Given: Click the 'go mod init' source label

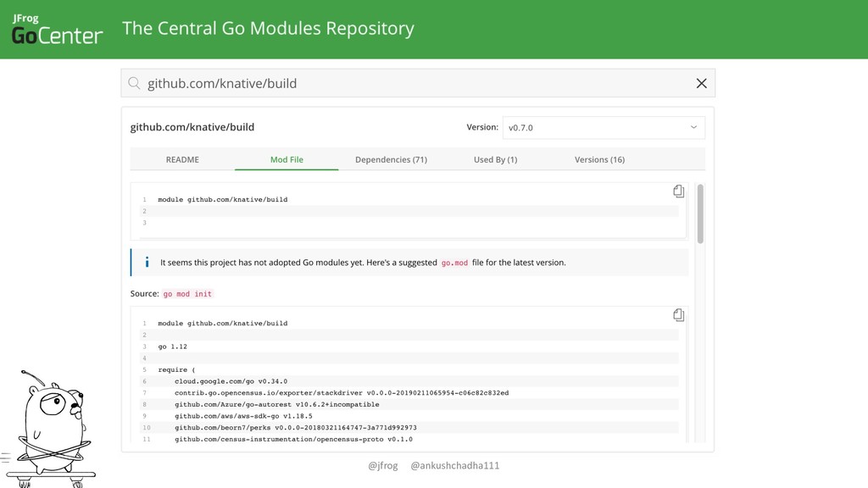Looking at the screenshot, I should point(187,294).
